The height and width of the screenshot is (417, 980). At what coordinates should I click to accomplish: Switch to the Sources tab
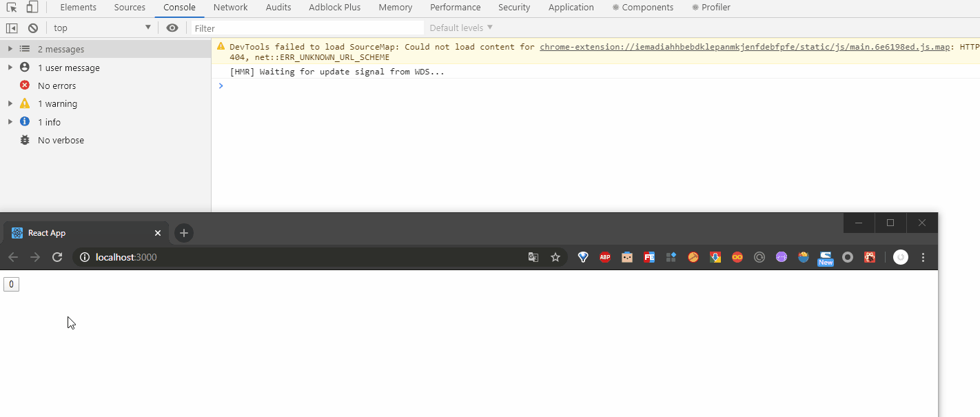pos(130,8)
